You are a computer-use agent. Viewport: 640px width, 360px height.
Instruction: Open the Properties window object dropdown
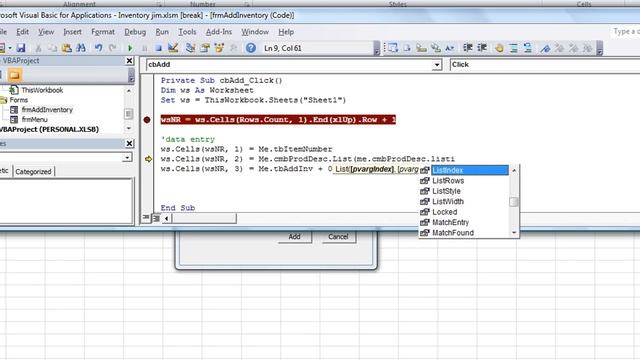click(x=127, y=157)
